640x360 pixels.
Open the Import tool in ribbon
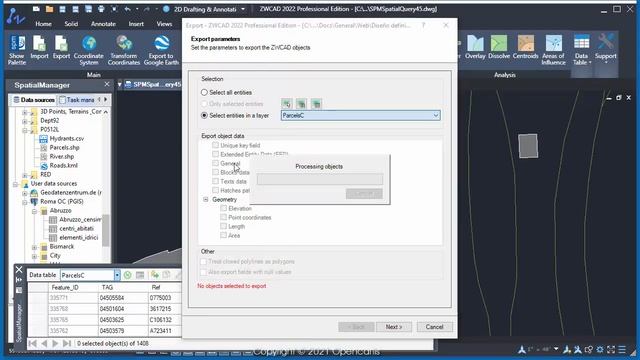click(x=39, y=47)
